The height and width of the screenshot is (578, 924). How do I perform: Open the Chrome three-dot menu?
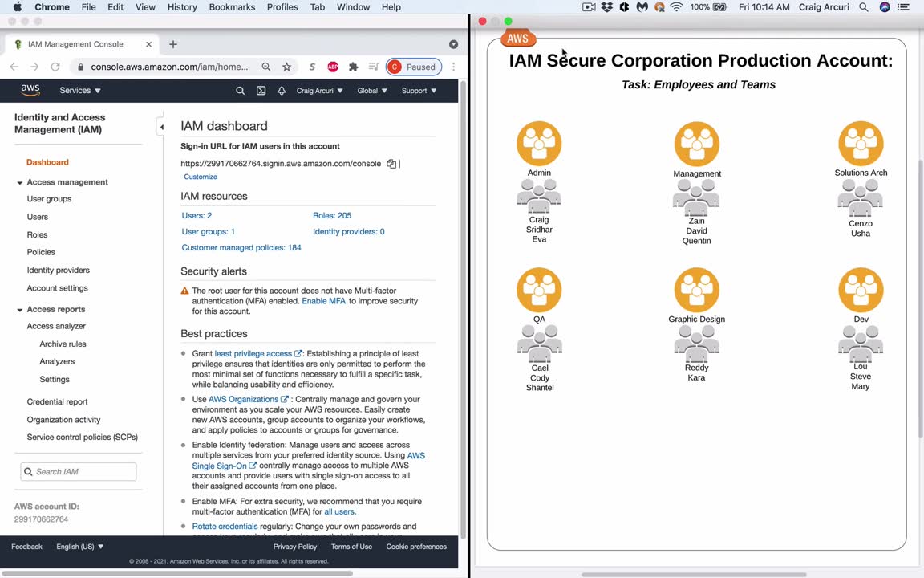(x=454, y=67)
